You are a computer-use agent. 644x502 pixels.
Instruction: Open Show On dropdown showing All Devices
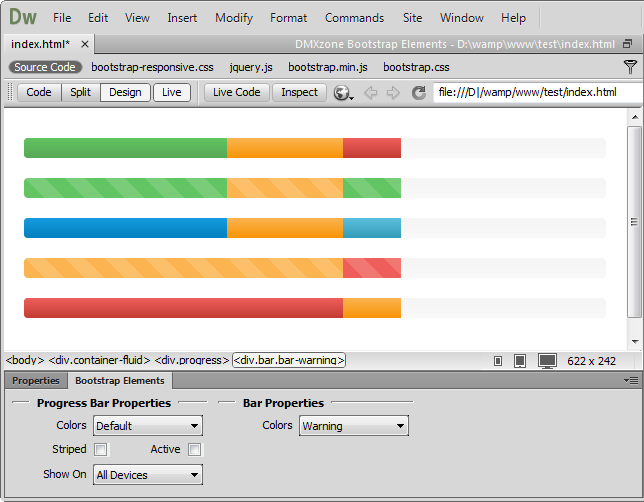[148, 474]
